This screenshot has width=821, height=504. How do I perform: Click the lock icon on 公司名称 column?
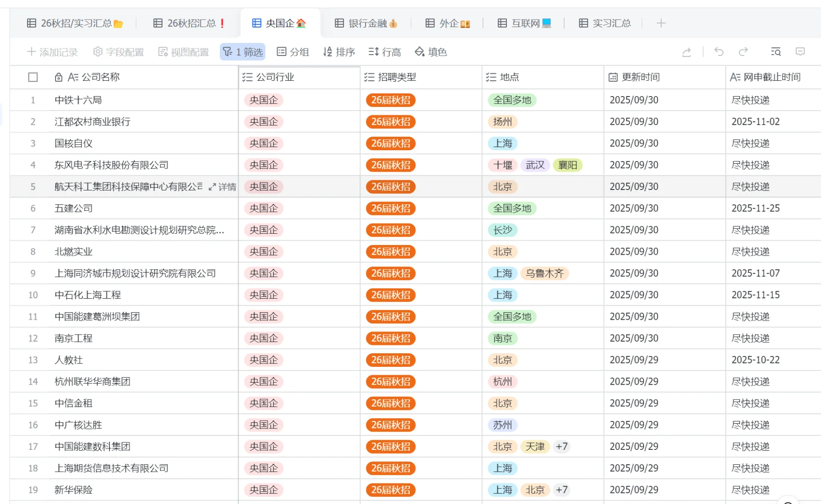[x=58, y=77]
